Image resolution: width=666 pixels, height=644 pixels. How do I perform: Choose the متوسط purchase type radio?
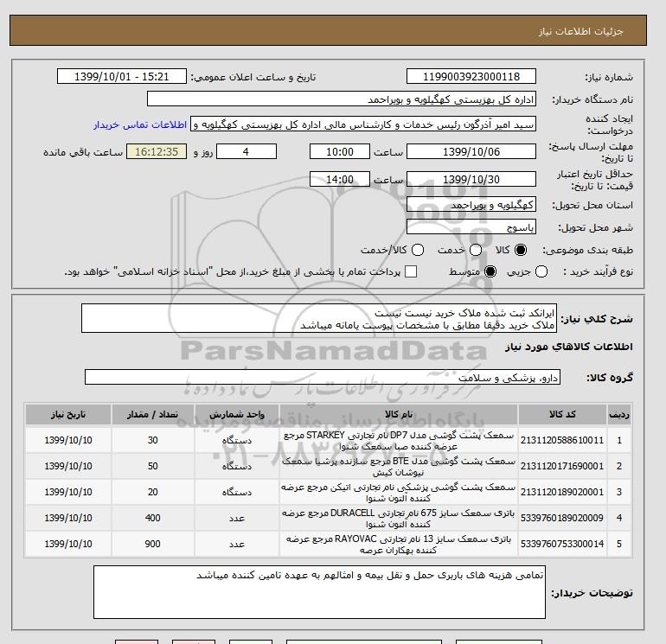coord(490,271)
